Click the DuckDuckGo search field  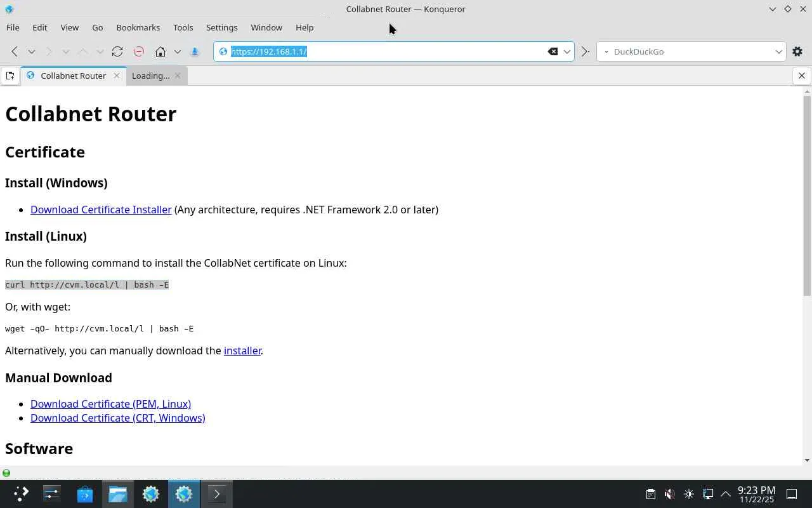click(x=691, y=51)
